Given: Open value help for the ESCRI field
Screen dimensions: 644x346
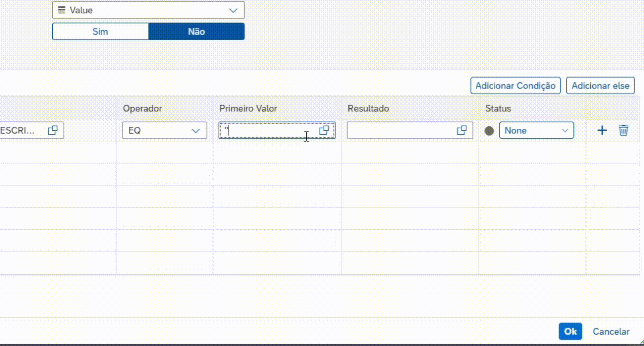Looking at the screenshot, I should [x=53, y=130].
